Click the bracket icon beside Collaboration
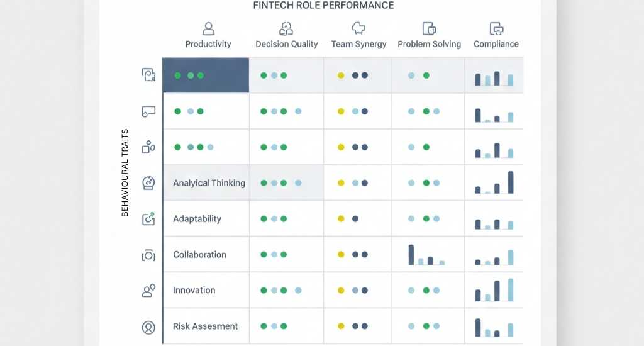The width and height of the screenshot is (644, 346). pos(148,255)
